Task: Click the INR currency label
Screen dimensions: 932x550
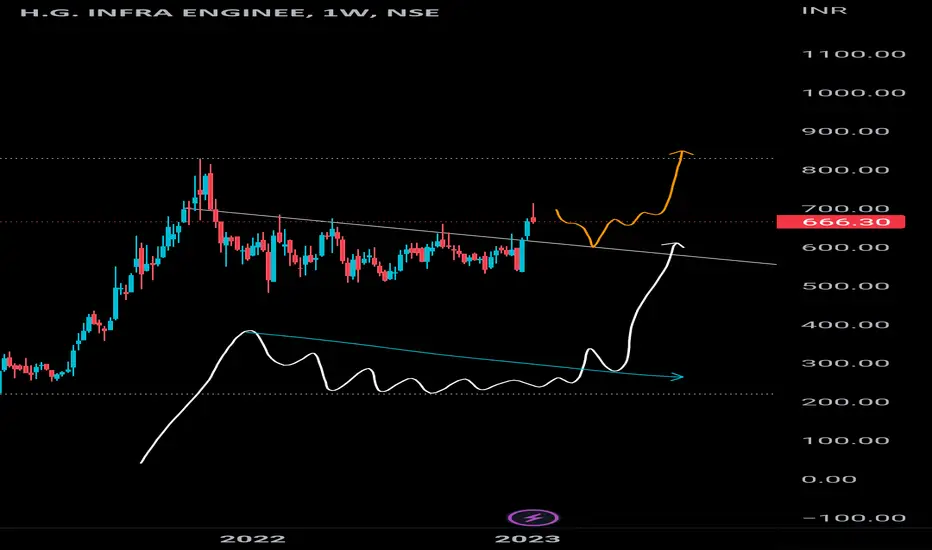Action: (824, 11)
